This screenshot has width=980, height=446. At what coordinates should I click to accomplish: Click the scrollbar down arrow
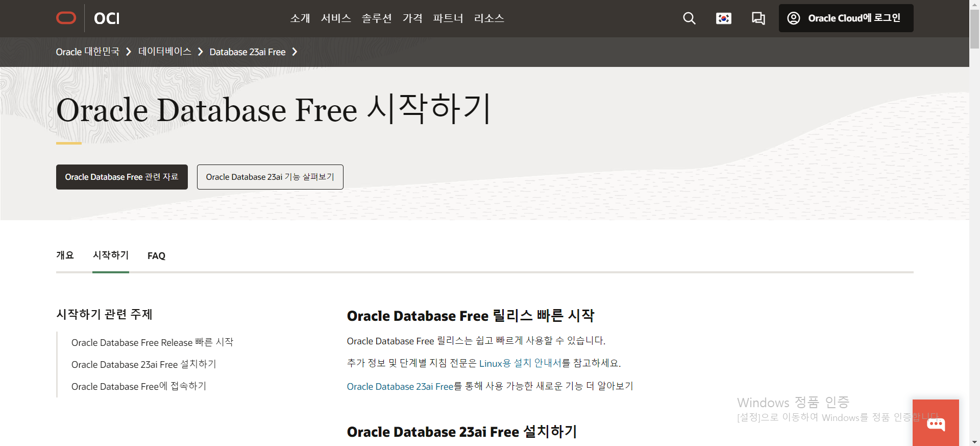[x=974, y=441]
